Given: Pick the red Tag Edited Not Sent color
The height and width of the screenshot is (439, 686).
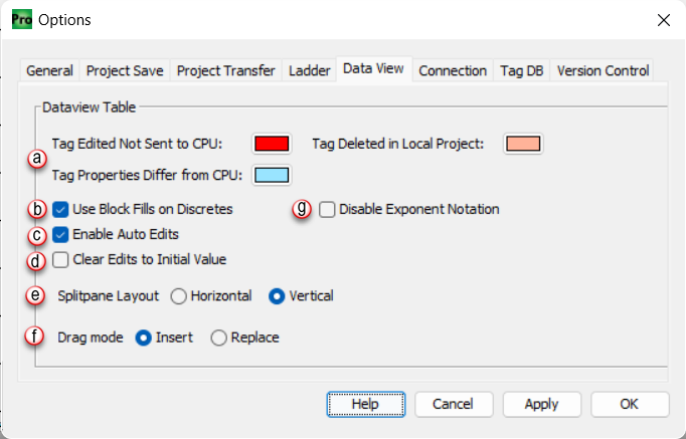Looking at the screenshot, I should 270,144.
